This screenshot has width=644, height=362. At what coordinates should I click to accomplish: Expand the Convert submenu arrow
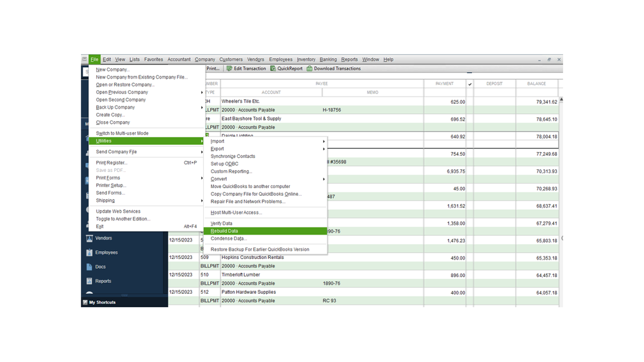click(324, 179)
